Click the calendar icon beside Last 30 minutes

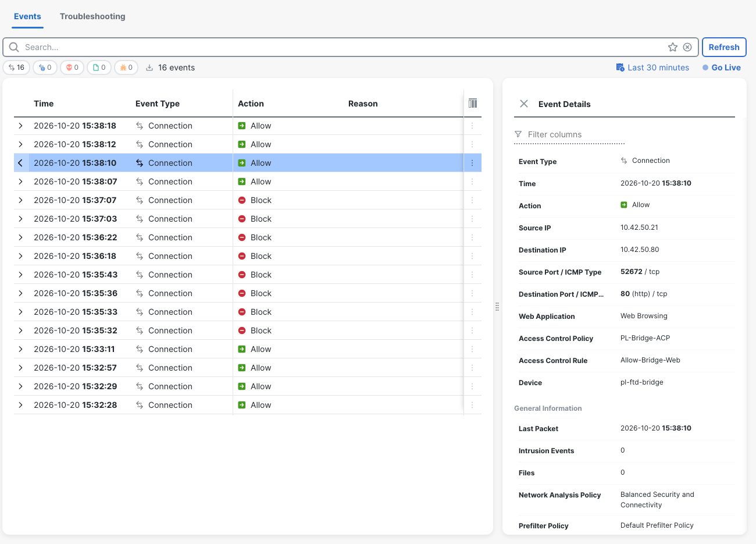click(x=620, y=67)
